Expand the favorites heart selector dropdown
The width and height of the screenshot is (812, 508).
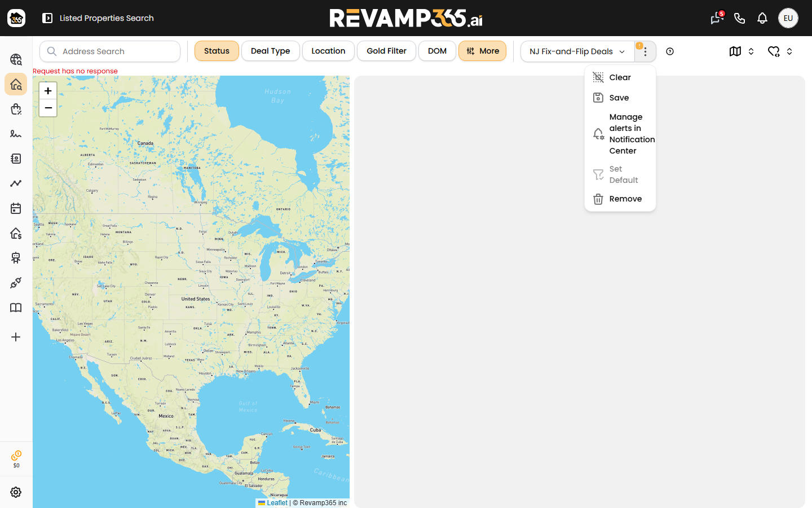(x=780, y=51)
